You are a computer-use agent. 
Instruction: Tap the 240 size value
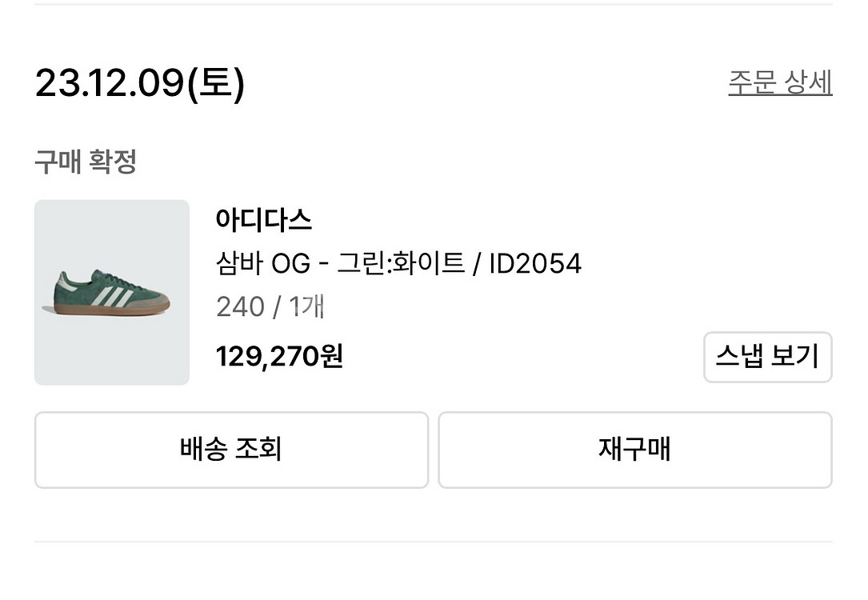[x=239, y=307]
